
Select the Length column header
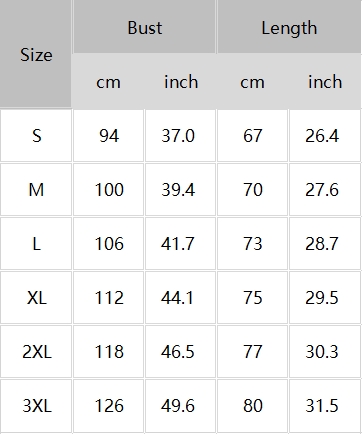pos(289,27)
